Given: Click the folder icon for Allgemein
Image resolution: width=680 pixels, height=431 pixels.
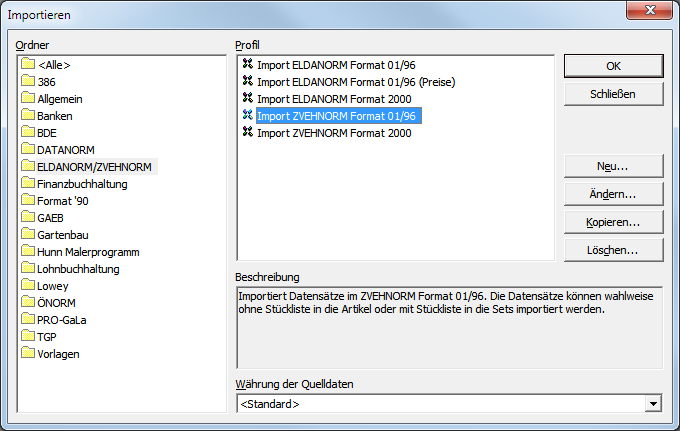Looking at the screenshot, I should click(28, 99).
